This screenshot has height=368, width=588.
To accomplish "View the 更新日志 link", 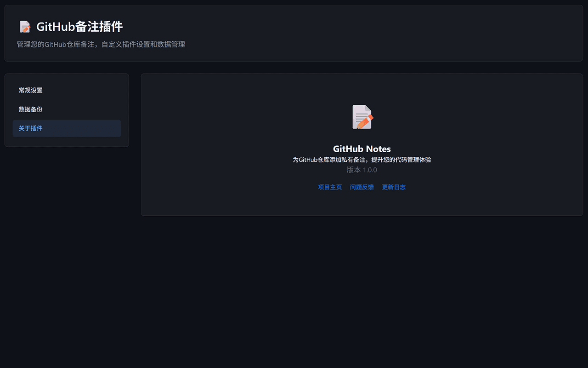I will pyautogui.click(x=394, y=187).
